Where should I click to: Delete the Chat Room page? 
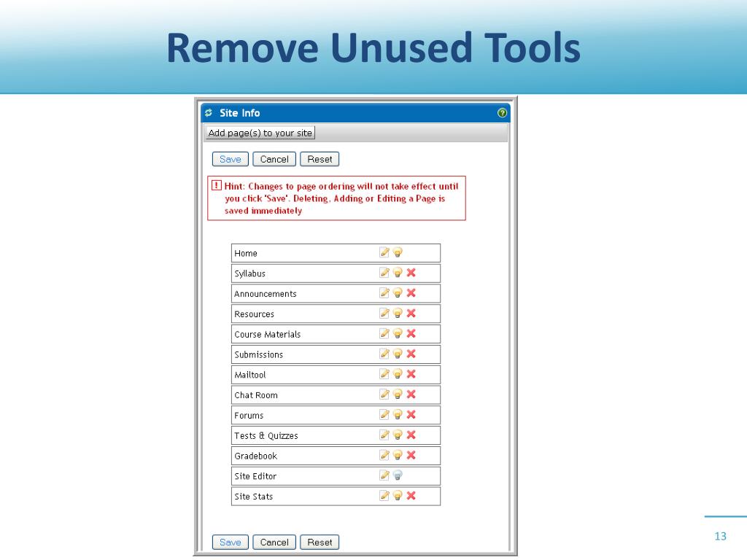411,394
